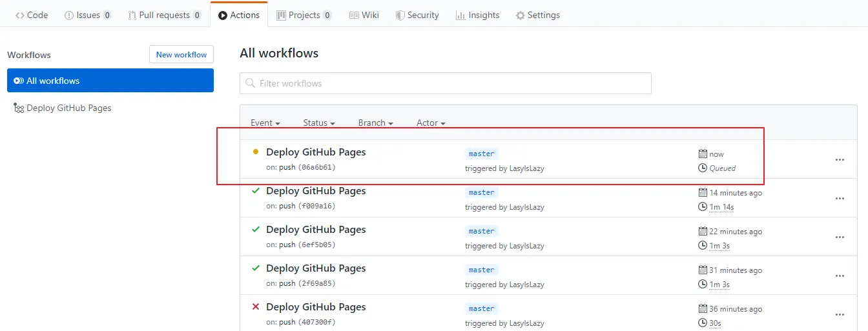This screenshot has width=868, height=331.
Task: Click master branch label on run 407300f
Action: coord(482,308)
